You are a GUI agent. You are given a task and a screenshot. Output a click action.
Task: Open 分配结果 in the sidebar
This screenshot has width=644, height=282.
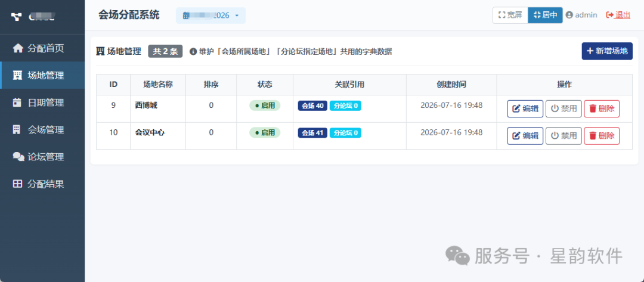coord(42,184)
